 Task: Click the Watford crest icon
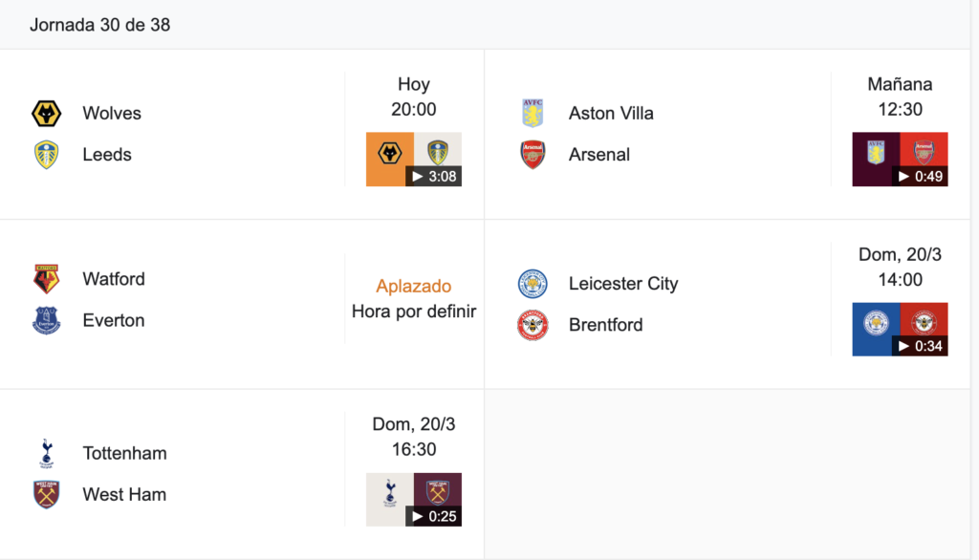pos(46,278)
